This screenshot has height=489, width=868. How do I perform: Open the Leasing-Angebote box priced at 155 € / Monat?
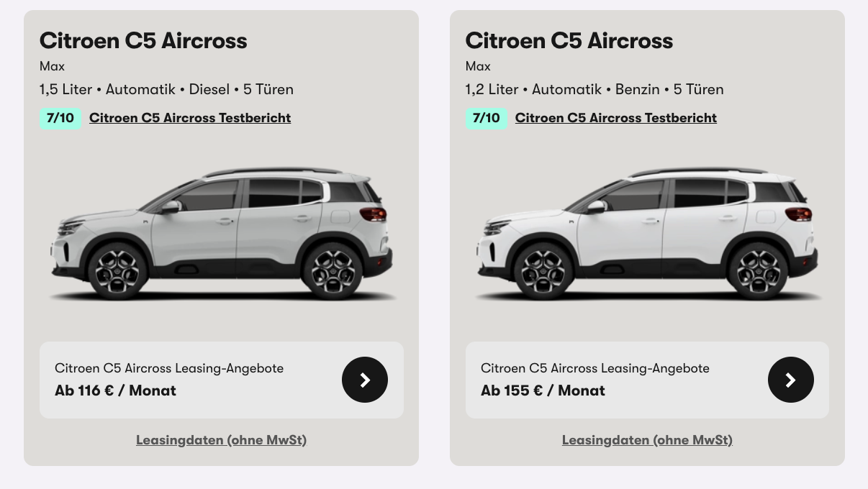647,380
